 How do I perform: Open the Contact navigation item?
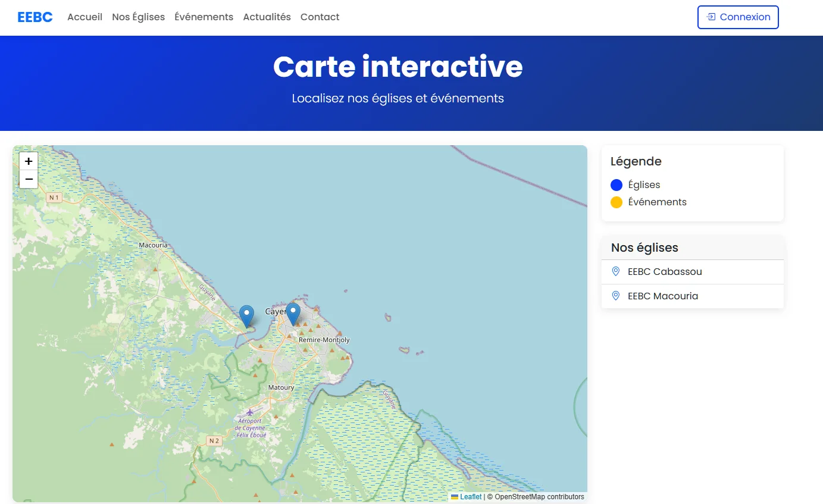coord(320,17)
